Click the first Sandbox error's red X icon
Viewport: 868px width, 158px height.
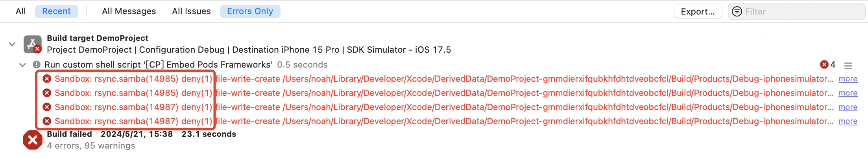click(47, 79)
